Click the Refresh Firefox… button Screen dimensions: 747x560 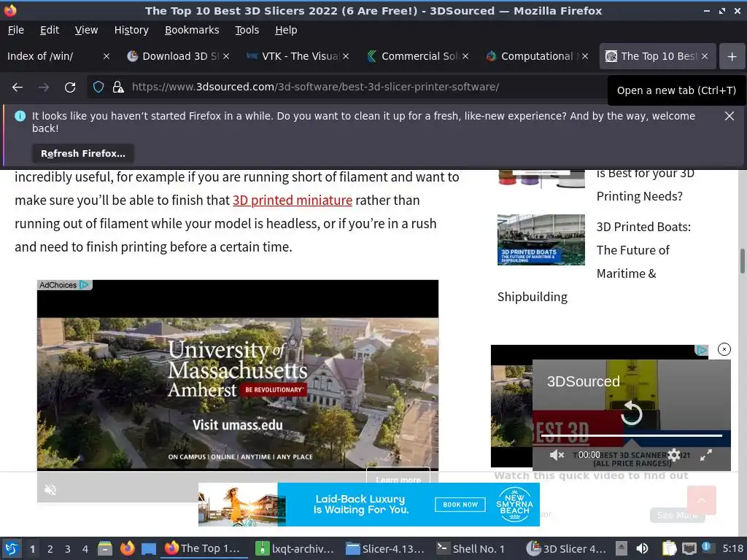[83, 153]
